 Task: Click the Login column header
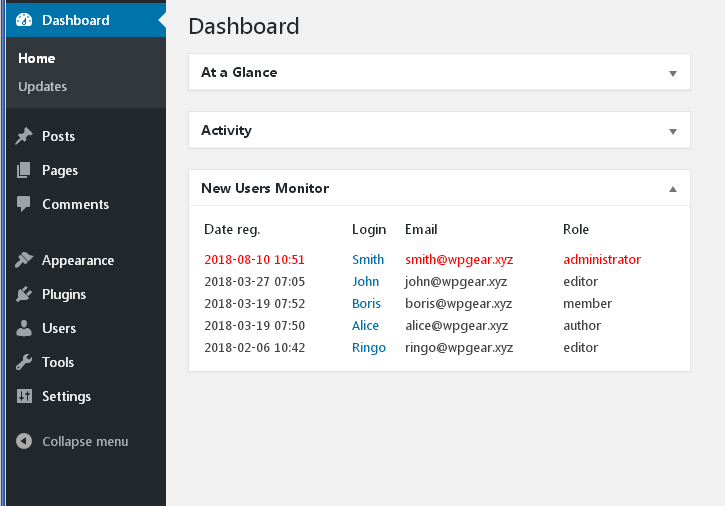(x=369, y=229)
